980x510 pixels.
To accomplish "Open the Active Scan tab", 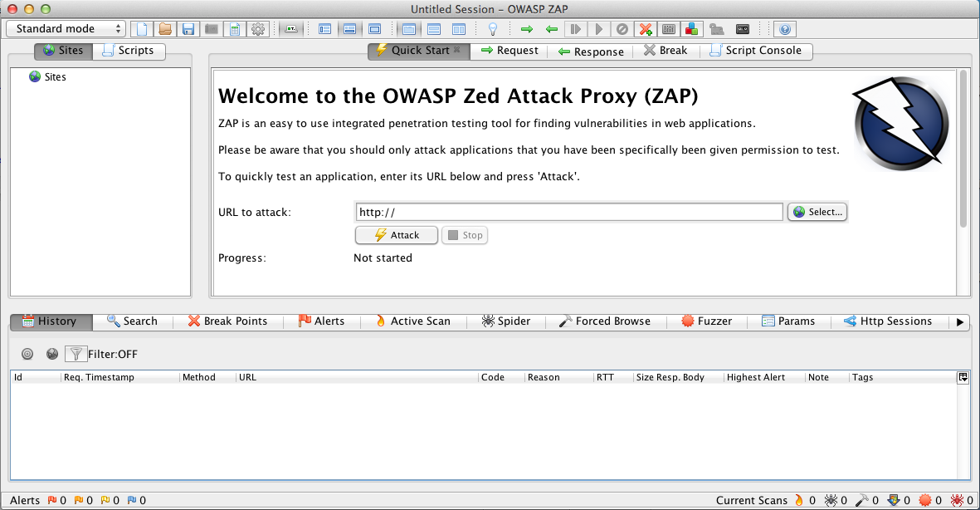I will [412, 321].
